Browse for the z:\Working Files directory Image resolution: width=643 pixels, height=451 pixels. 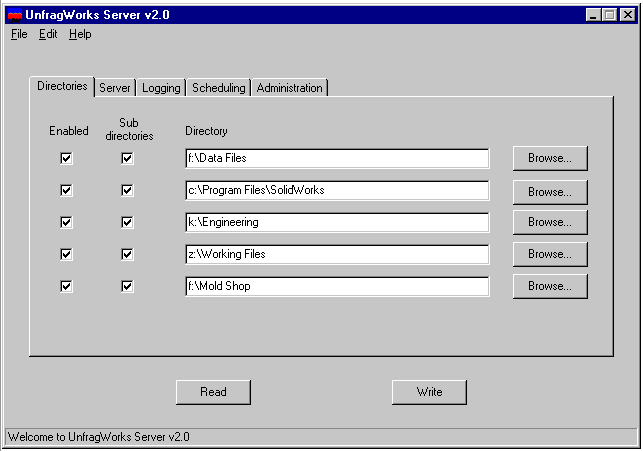pyautogui.click(x=550, y=254)
